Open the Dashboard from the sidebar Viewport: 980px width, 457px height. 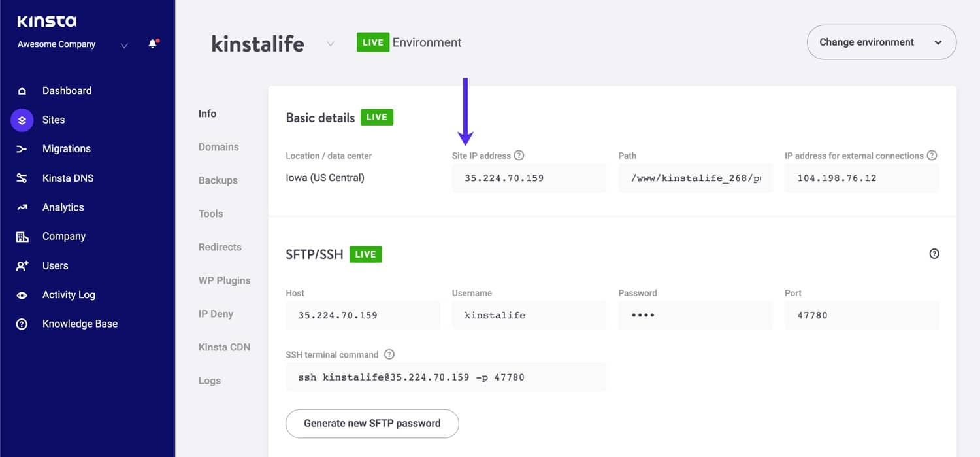[x=66, y=90]
